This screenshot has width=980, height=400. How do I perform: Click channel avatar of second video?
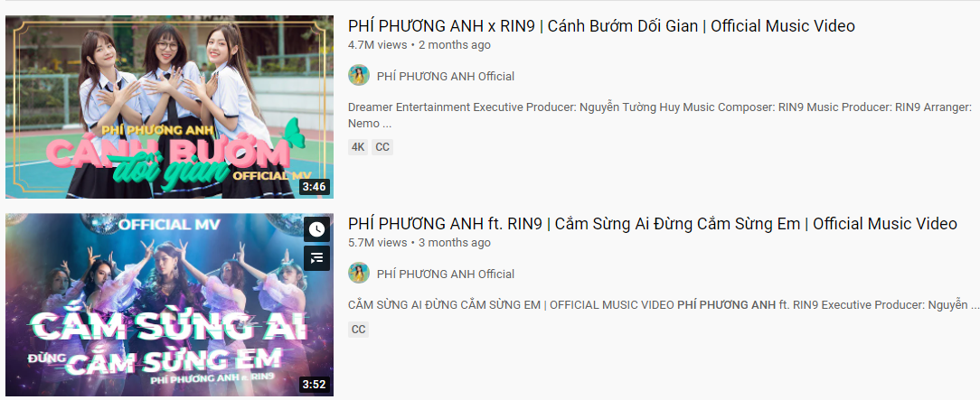point(359,274)
